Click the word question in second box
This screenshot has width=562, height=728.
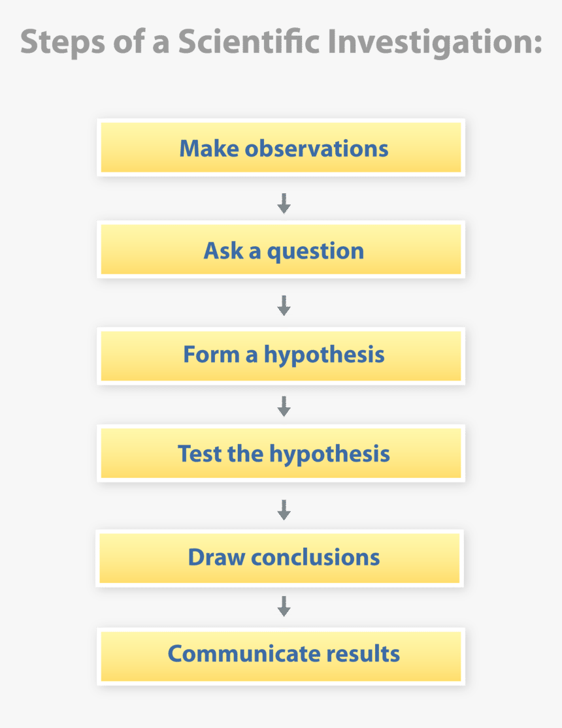[x=316, y=252]
